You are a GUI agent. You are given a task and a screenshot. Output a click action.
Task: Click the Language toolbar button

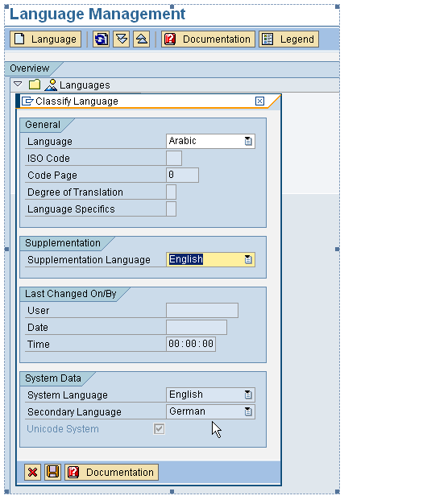coord(45,39)
